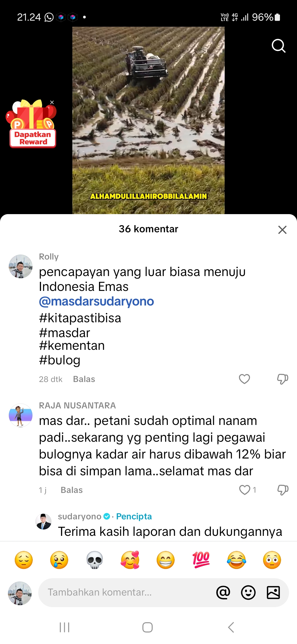This screenshot has width=297, height=644.
Task: Insert the crying laughing emoji
Action: tap(237, 560)
